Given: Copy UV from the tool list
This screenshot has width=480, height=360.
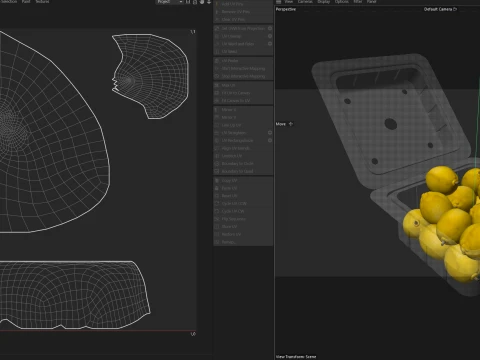Looking at the screenshot, I should 243,180.
